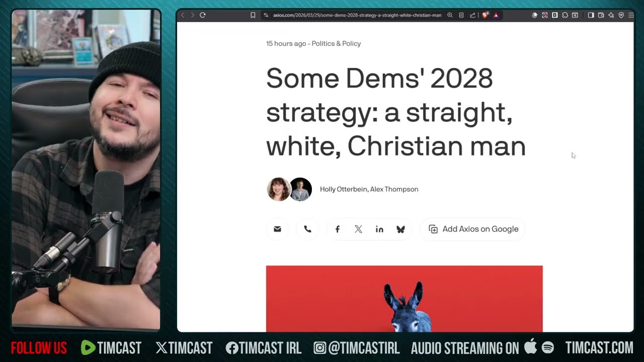Bookmark this page with the bookmark icon
644x362 pixels.
pos(253,15)
